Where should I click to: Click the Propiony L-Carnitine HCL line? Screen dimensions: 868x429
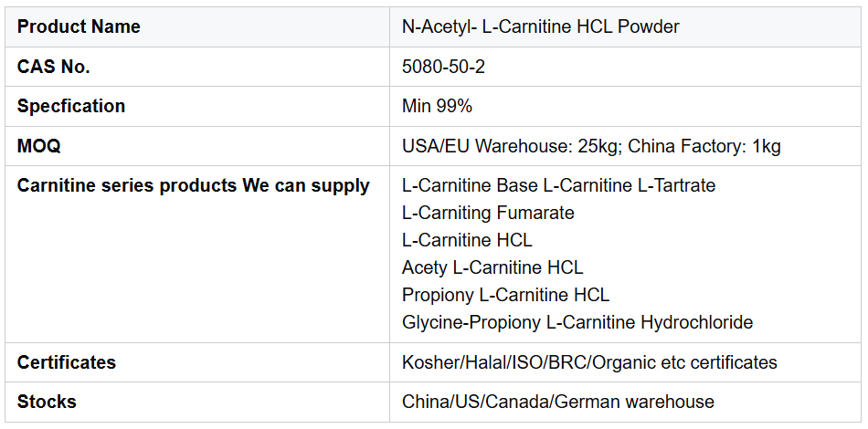[505, 295]
